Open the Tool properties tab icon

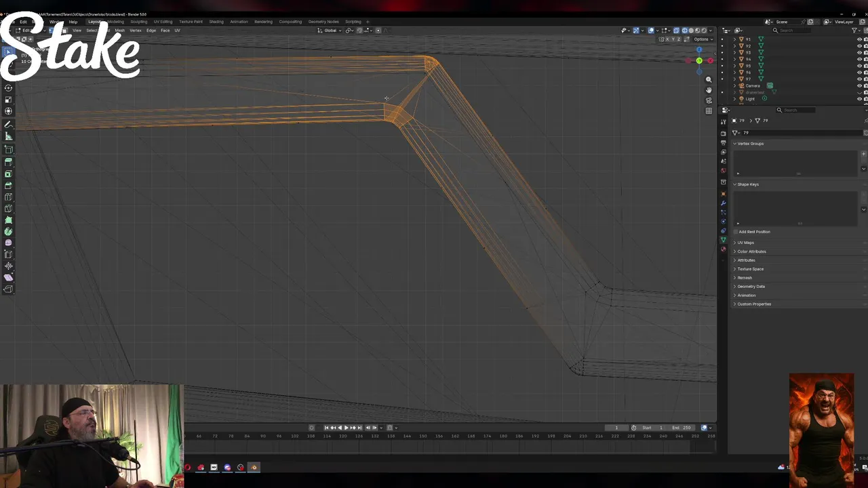(724, 123)
